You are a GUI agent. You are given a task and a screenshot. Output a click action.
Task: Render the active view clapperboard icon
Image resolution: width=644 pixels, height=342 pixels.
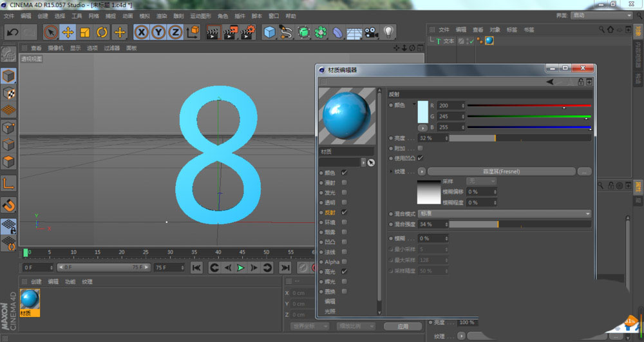[x=213, y=32]
